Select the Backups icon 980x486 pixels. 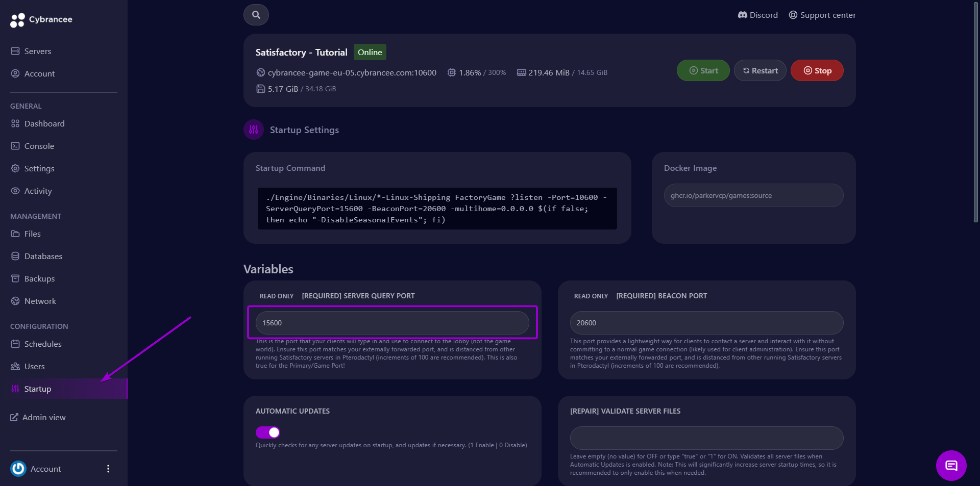point(15,278)
